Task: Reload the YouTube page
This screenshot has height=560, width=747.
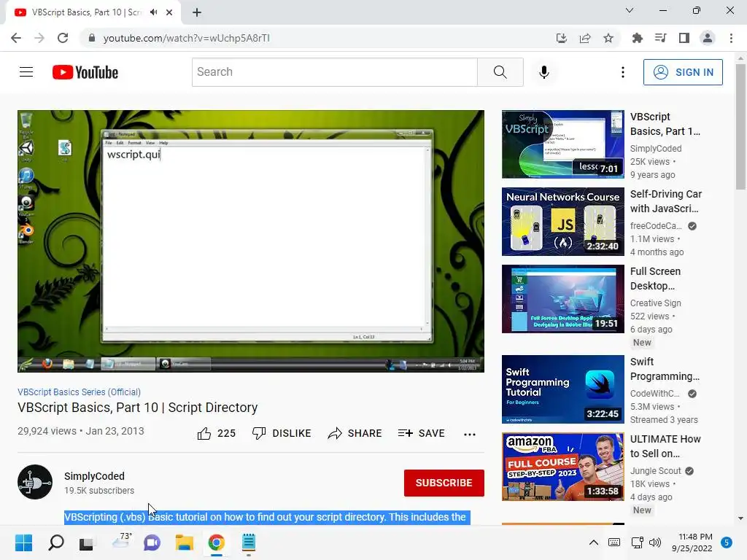Action: (63, 38)
